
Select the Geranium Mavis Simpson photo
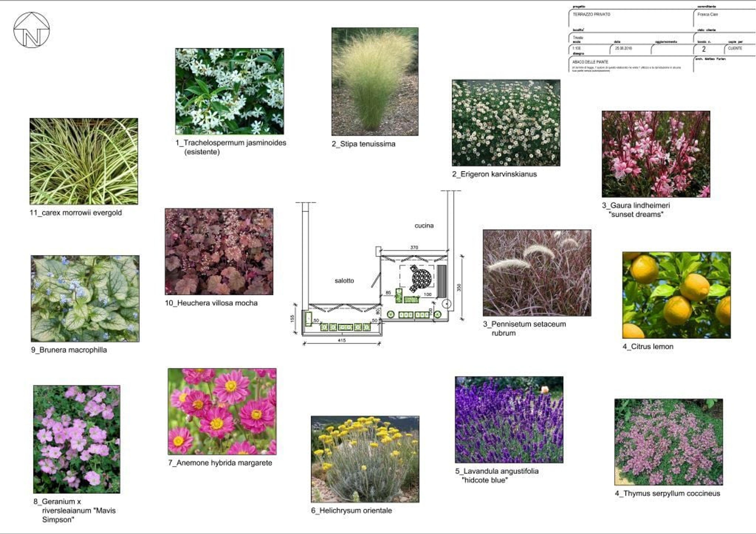pos(77,439)
